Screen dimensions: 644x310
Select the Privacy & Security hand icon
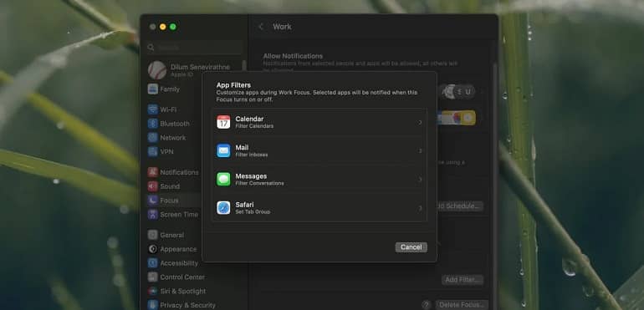(153, 305)
